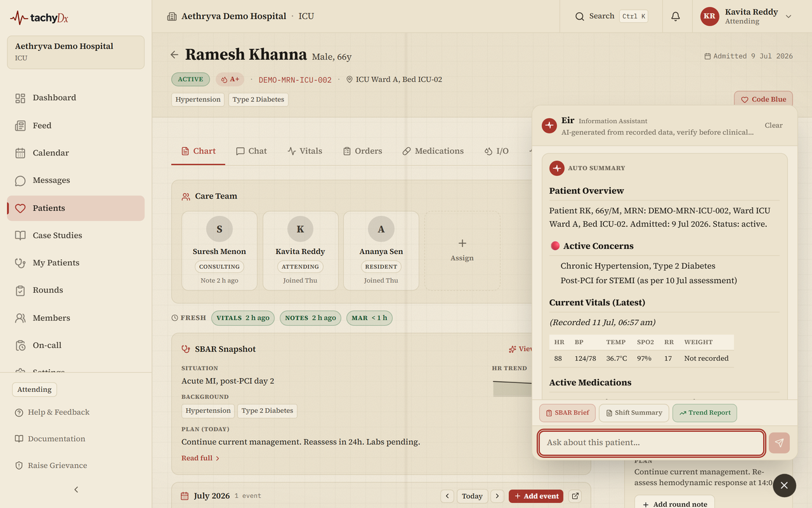Screen dimensions: 812x508
Task: Assign a new care team member
Action: 462,251
